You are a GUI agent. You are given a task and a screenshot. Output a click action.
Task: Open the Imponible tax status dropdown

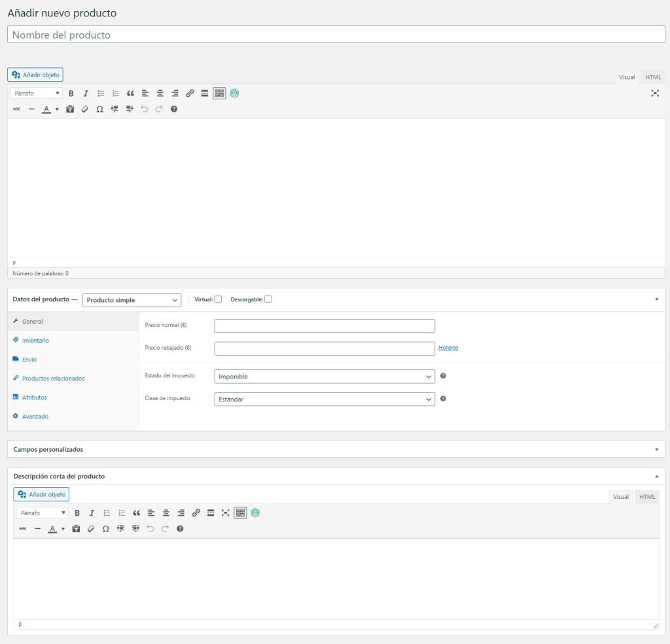pos(325,376)
